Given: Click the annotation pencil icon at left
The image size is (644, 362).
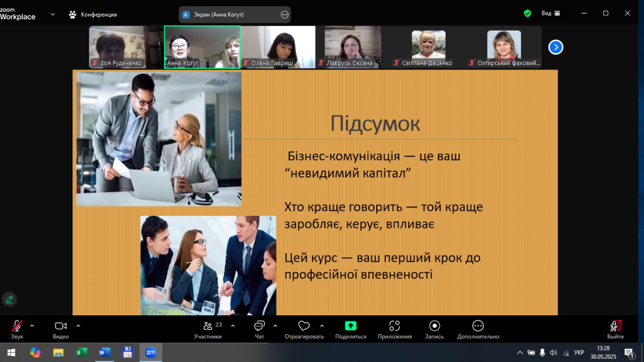Looking at the screenshot, I should point(9,299).
